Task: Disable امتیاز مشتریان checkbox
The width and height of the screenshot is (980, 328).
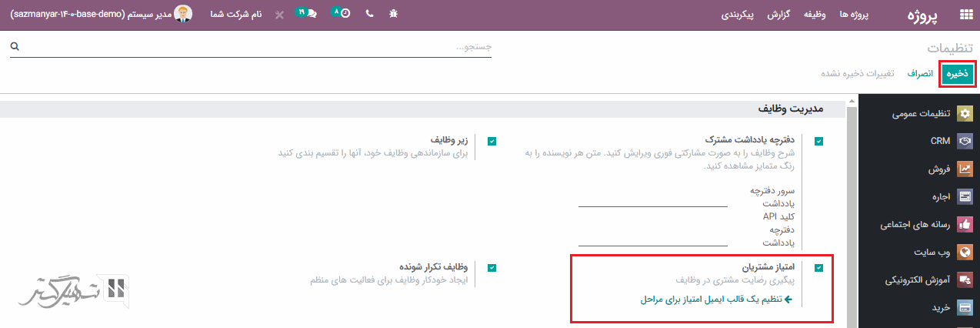Action: tap(818, 268)
